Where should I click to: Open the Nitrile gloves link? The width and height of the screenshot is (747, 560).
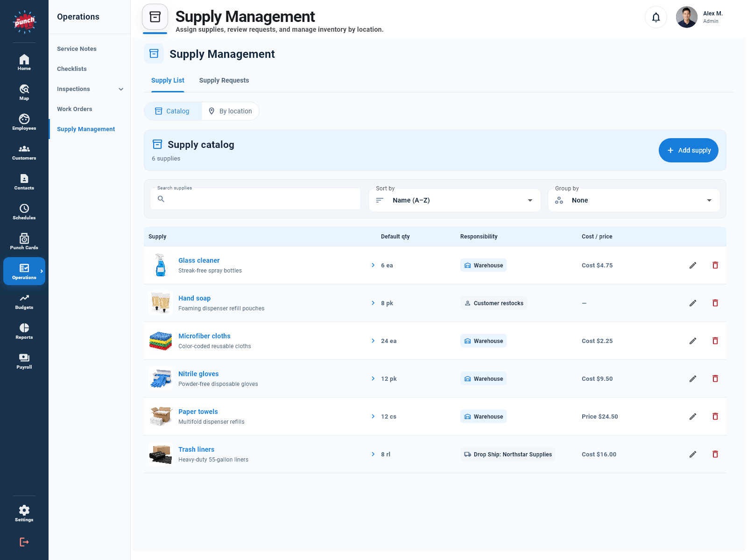click(198, 374)
